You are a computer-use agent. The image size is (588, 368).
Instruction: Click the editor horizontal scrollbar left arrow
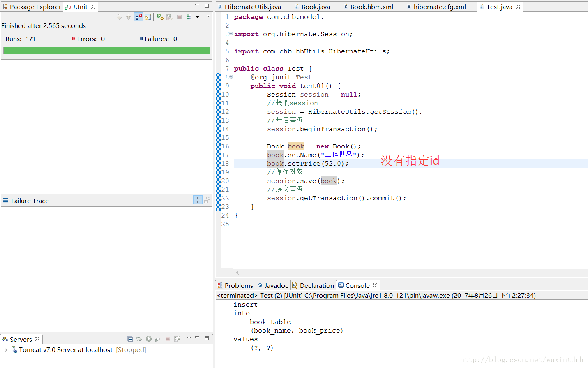pyautogui.click(x=238, y=273)
